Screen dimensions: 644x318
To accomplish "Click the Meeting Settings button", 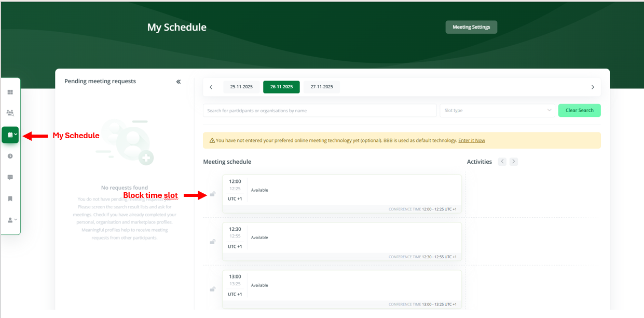I will (471, 27).
